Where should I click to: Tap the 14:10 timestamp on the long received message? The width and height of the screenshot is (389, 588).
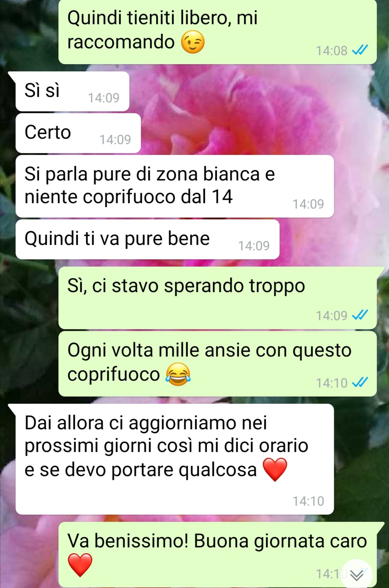(x=308, y=501)
